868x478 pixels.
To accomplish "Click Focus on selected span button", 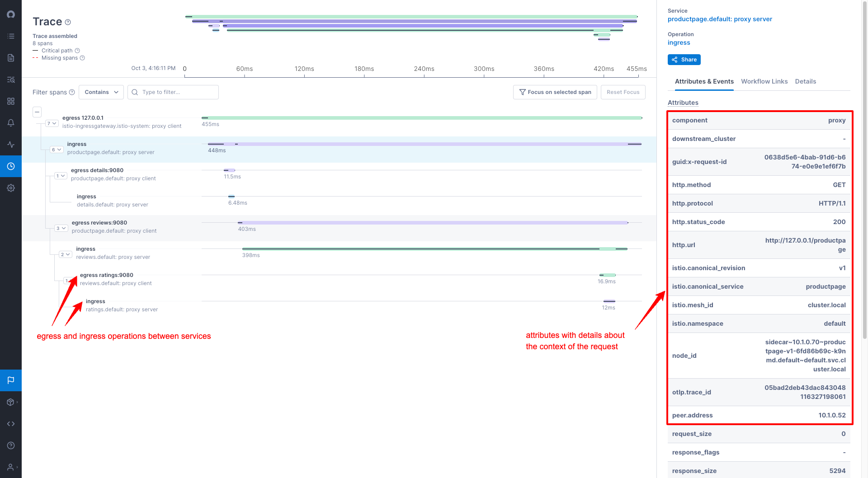I will coord(555,92).
